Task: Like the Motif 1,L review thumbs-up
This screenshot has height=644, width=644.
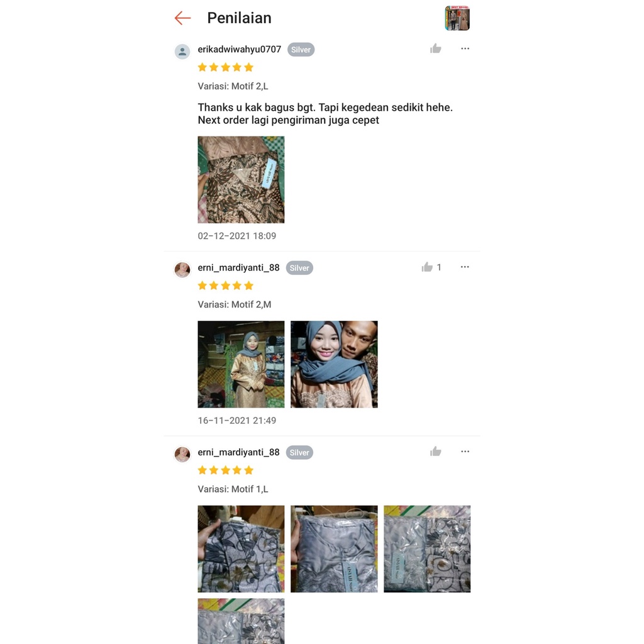Action: (x=435, y=452)
